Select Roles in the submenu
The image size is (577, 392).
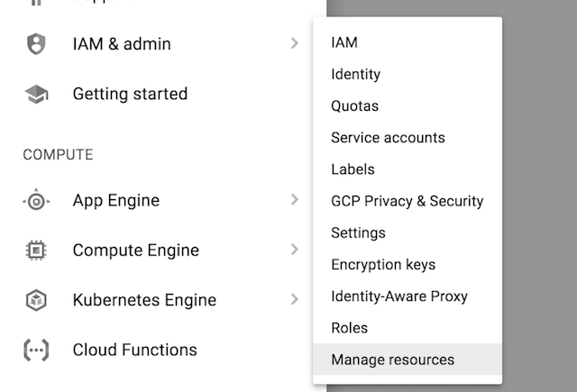pos(408,328)
